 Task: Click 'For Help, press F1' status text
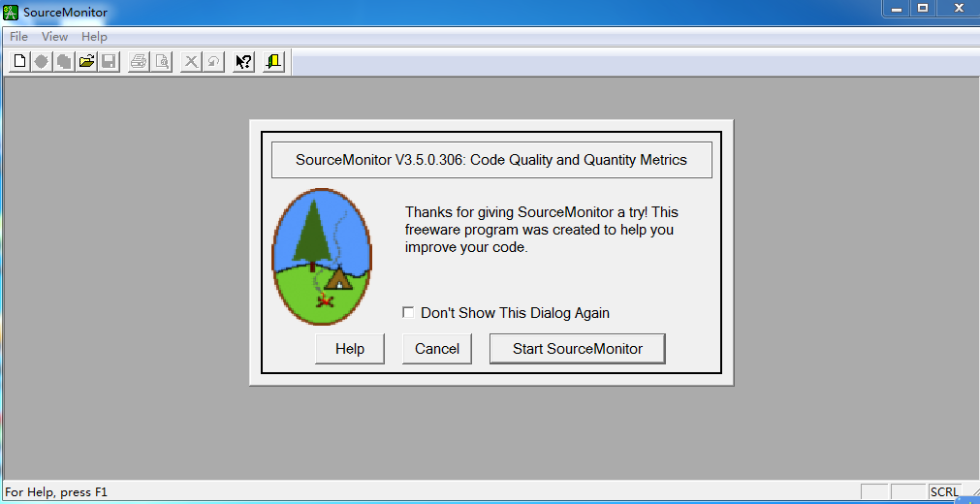56,492
